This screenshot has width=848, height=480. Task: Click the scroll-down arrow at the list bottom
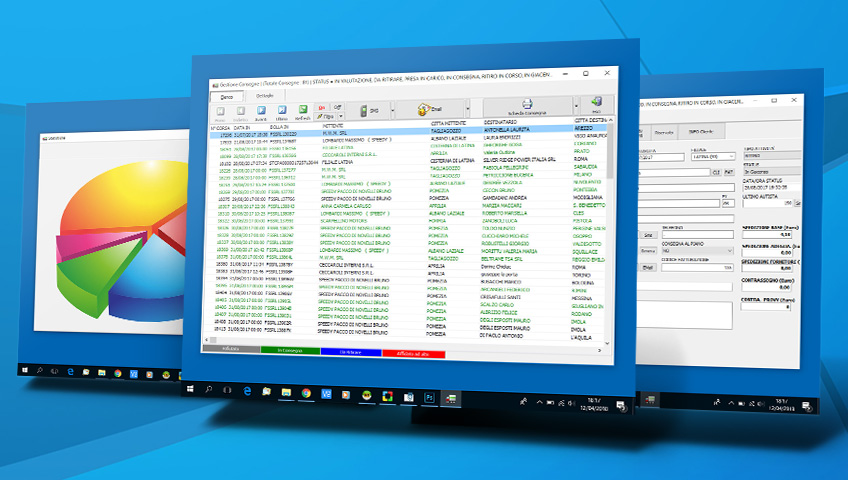[607, 343]
